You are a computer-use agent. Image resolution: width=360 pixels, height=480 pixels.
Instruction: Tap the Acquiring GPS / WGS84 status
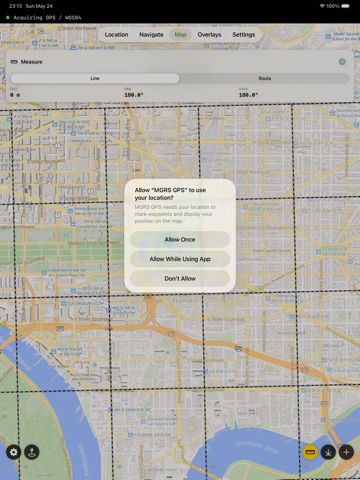click(x=47, y=18)
